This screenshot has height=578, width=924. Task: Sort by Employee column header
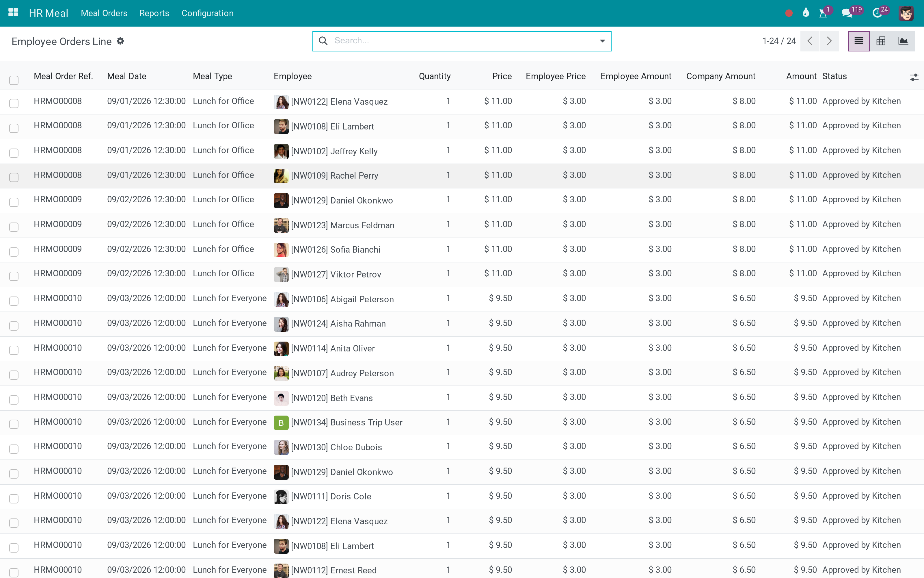293,76
